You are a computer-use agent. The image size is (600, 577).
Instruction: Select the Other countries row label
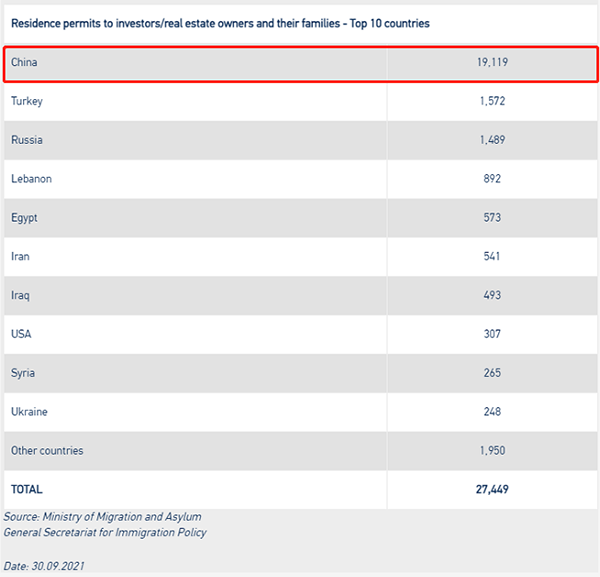(x=47, y=451)
